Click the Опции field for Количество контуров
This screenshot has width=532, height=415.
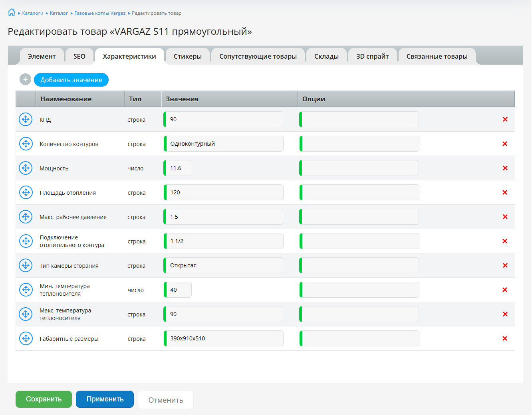(359, 144)
